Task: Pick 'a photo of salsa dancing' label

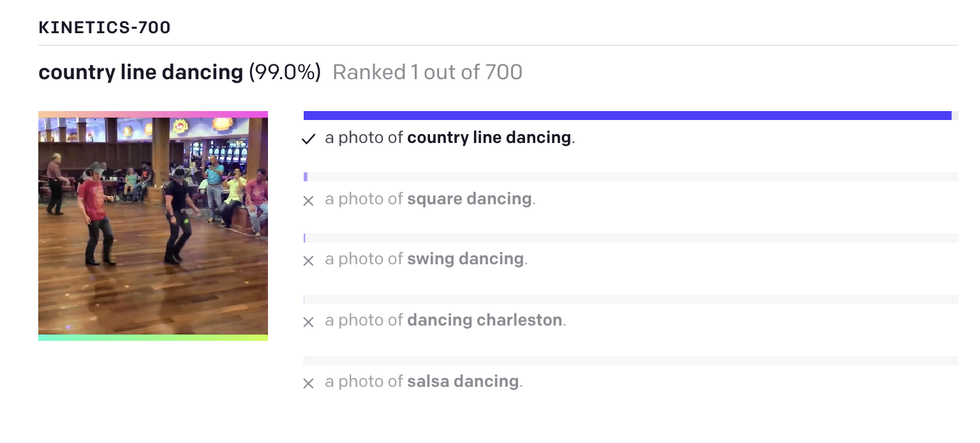Action: click(x=424, y=382)
